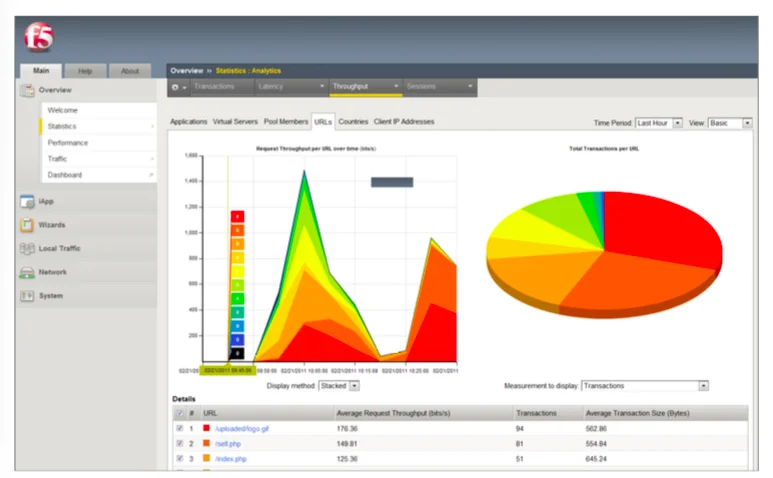Click the red swatch in /uploaded/logo.gif row

[207, 428]
